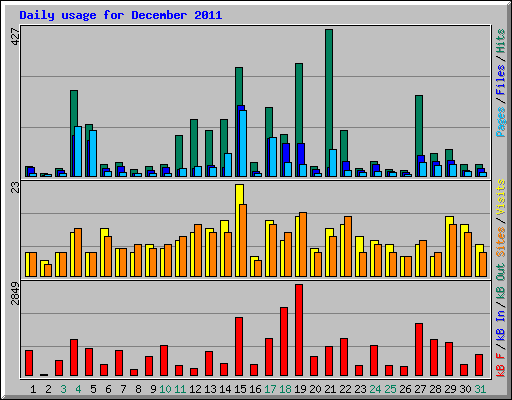512x400 pixels.
Task: Click the cyan Pages bar for day 21
Action: coord(333,163)
